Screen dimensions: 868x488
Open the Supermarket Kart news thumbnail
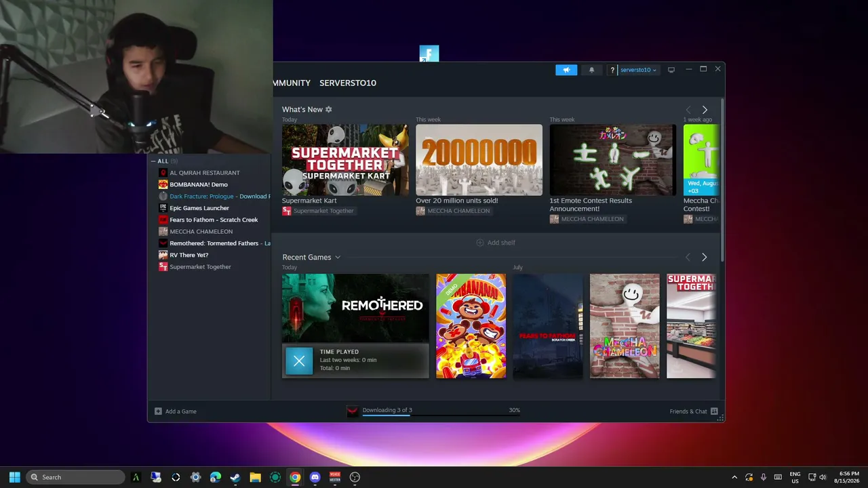[x=345, y=160]
